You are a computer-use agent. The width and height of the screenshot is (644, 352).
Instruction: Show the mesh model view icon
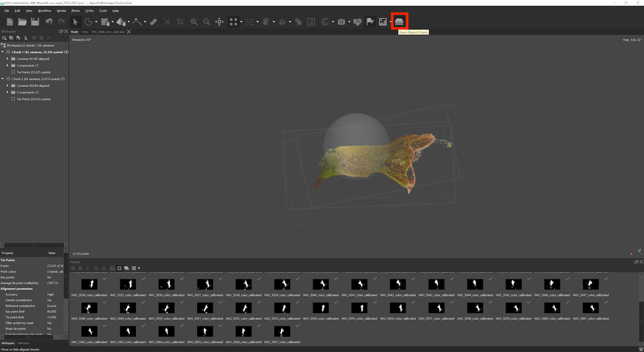[266, 22]
